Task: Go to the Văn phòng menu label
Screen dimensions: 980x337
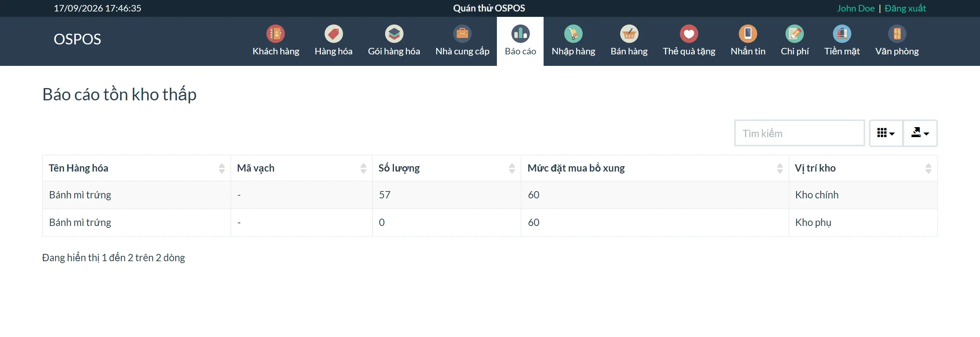Action: 897,51
